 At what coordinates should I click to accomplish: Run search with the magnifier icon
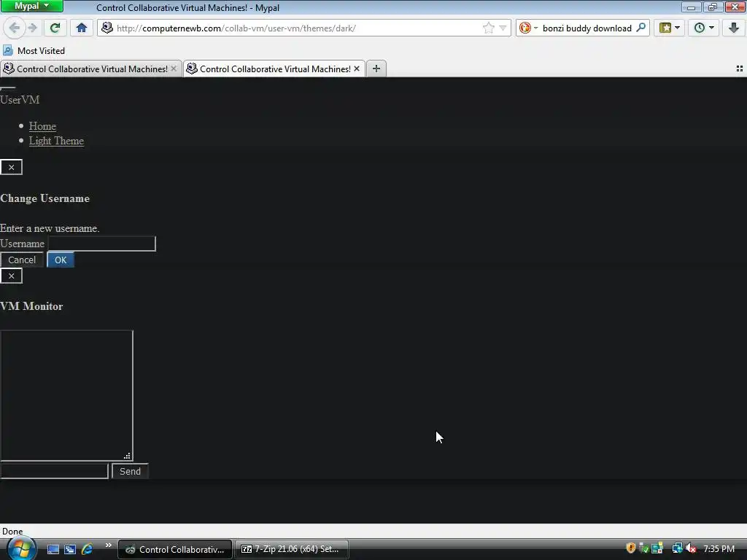click(640, 28)
